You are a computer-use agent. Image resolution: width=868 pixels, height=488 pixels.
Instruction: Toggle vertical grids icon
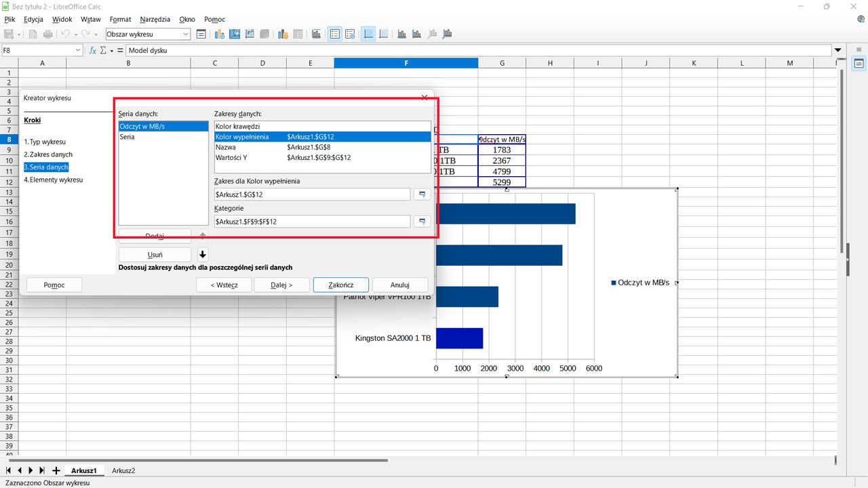tap(383, 34)
